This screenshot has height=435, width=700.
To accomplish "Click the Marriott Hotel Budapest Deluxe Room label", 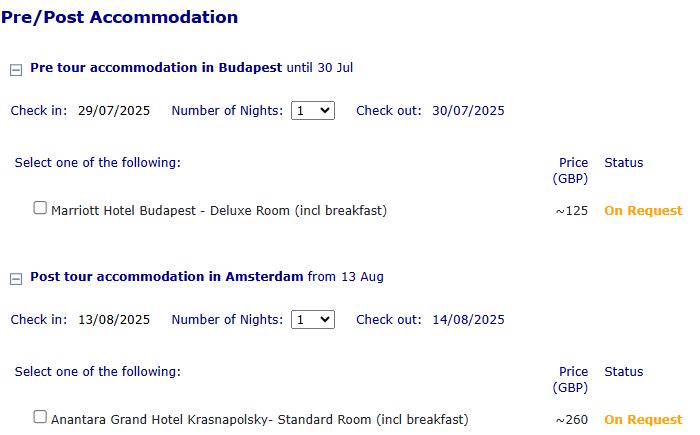I will 218,211.
